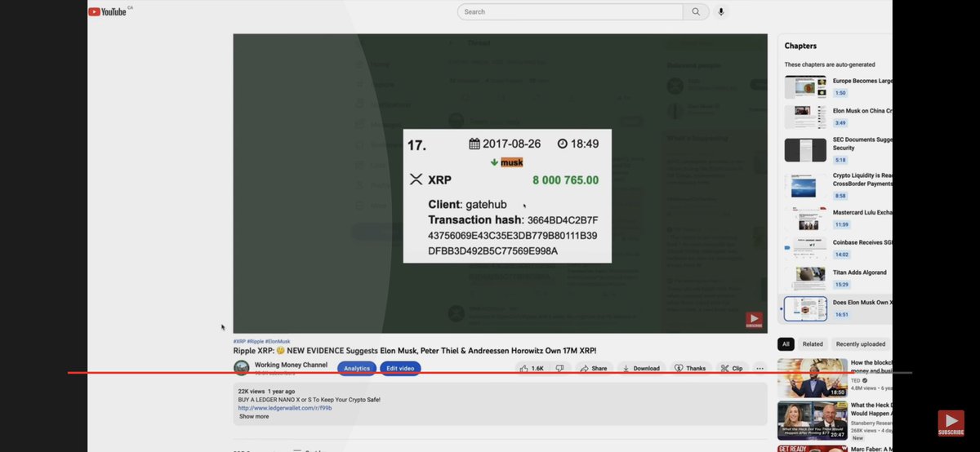This screenshot has width=980, height=452.
Task: Download the video
Action: (640, 368)
